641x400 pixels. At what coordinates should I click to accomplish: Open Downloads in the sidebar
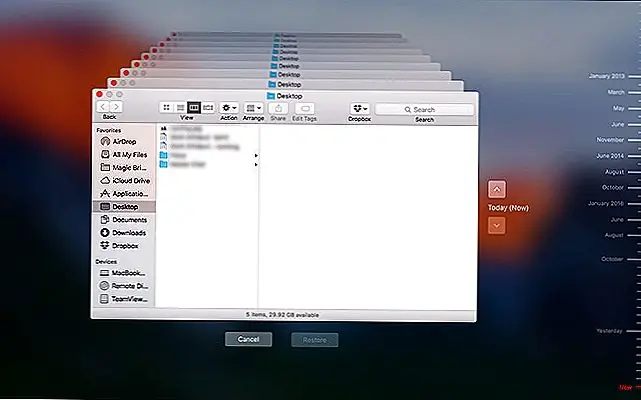(x=124, y=233)
